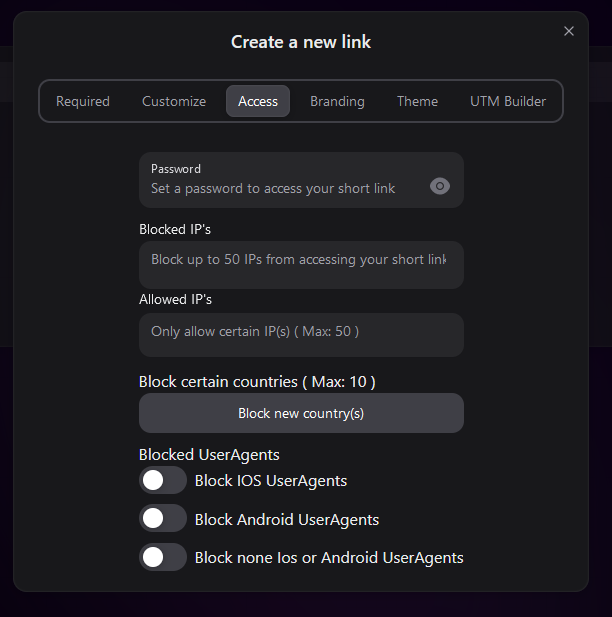Toggle password visibility eye icon

click(x=440, y=186)
